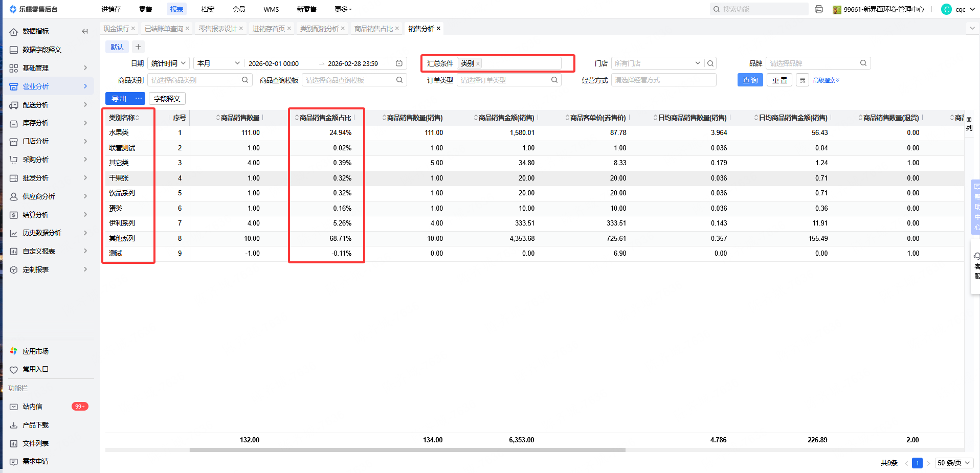Open the 50 条/页 page size dropdown
Screen dimensions: 980x473
[954, 463]
